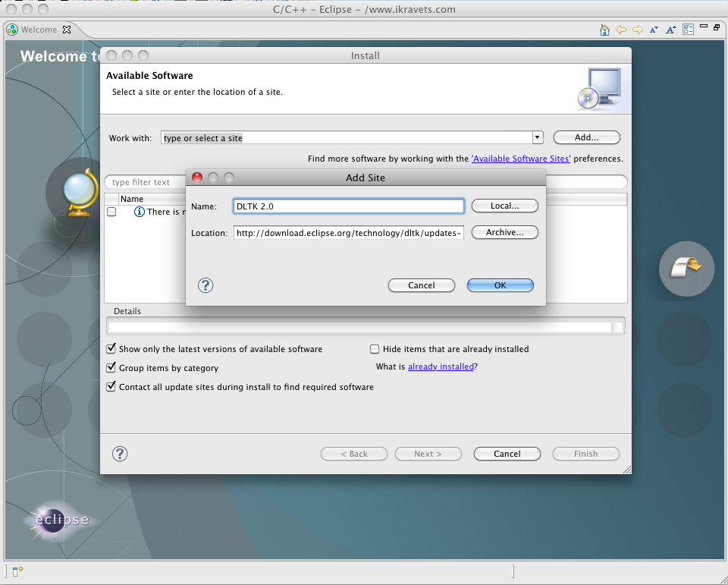Open the 'Available Software Sites' link
Screen dimensions: 728x585
[x=521, y=159]
